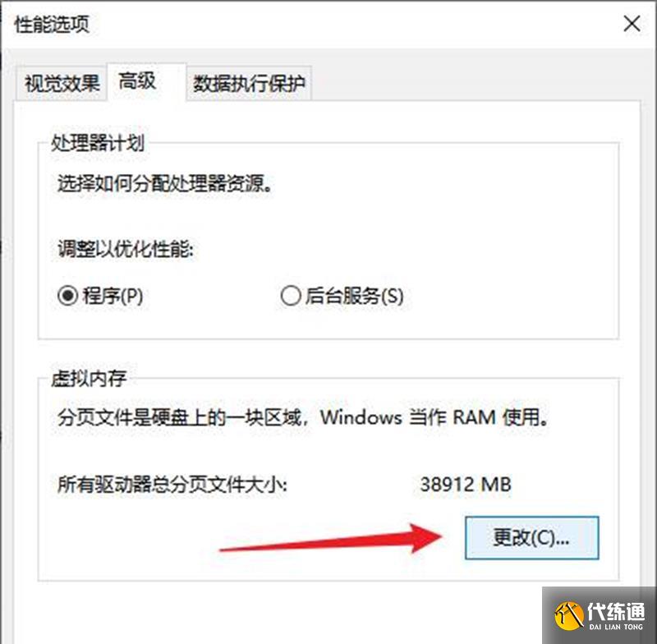The image size is (657, 644).
Task: Click the 所有驱动器总分页文件大小 label
Action: coord(172,485)
